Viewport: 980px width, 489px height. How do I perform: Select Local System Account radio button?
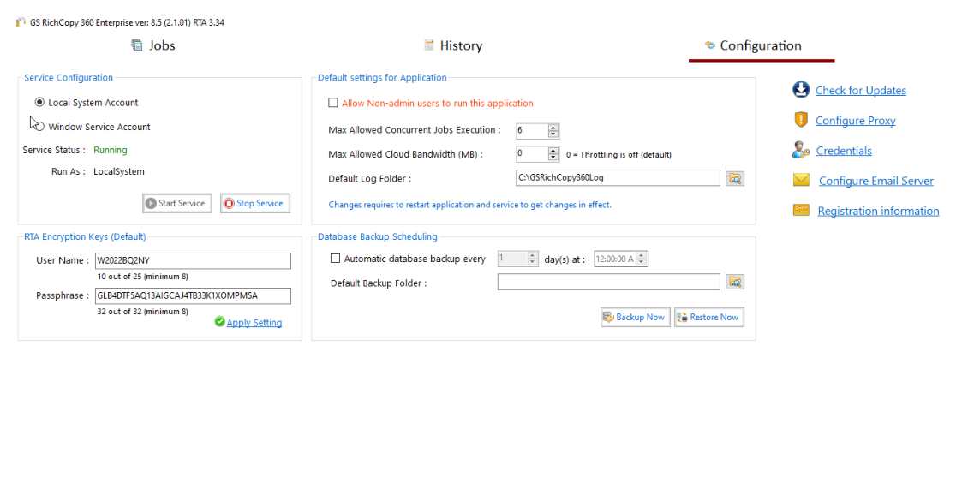(x=39, y=103)
